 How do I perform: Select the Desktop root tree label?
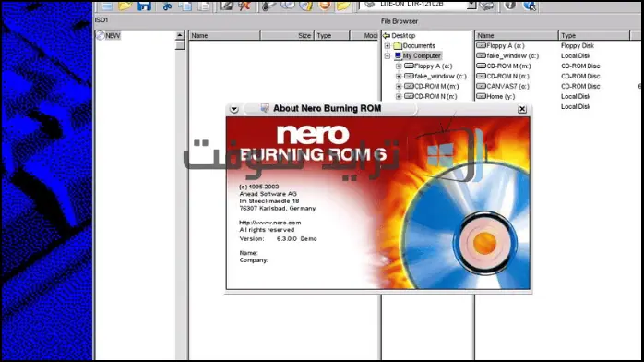point(403,36)
